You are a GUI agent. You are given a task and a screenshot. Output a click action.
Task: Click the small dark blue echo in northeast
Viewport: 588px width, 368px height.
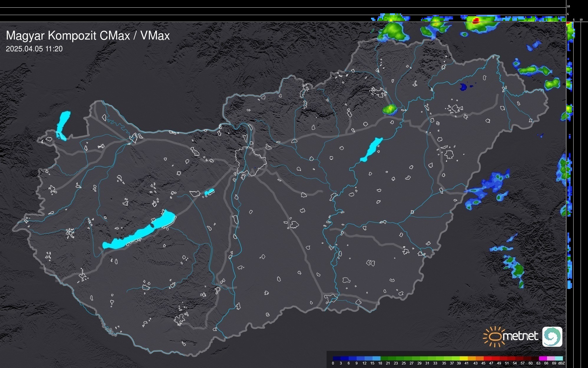(463, 87)
